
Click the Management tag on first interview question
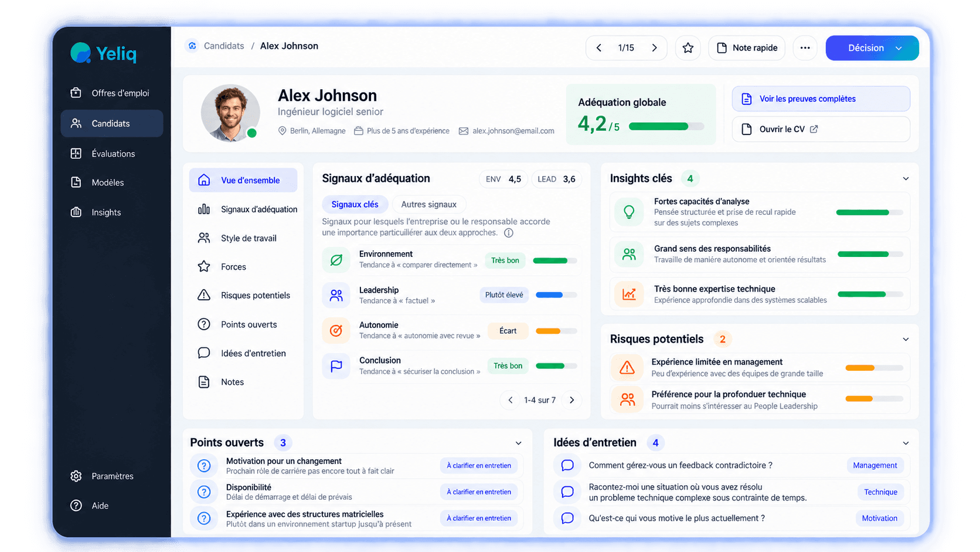[x=874, y=465]
